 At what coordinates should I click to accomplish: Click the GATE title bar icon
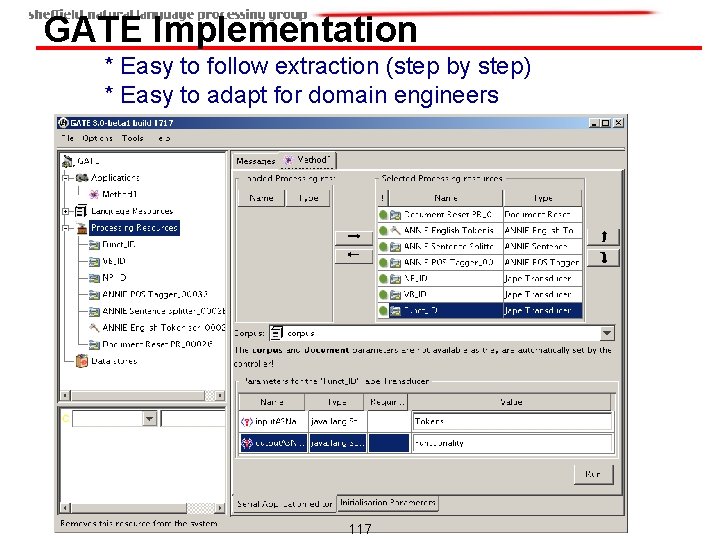point(63,123)
